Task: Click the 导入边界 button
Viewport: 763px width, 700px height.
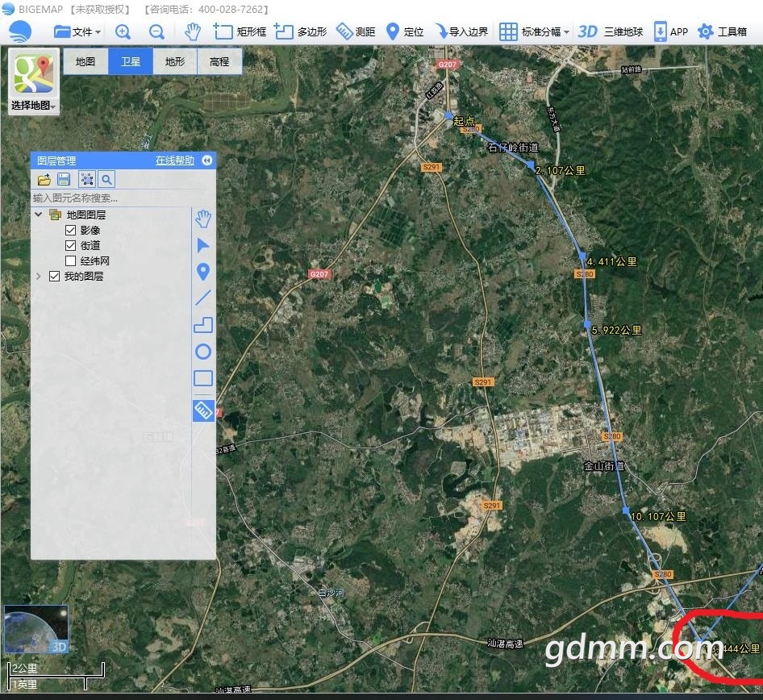Action: (461, 31)
